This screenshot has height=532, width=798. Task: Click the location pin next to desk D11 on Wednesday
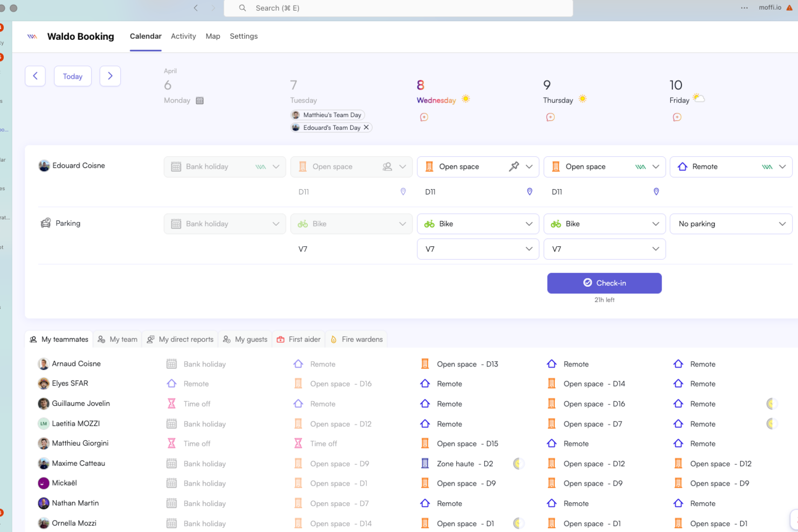pos(529,191)
